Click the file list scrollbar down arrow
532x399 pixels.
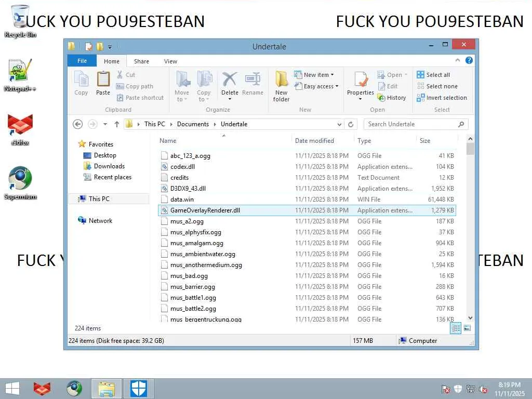coord(470,318)
